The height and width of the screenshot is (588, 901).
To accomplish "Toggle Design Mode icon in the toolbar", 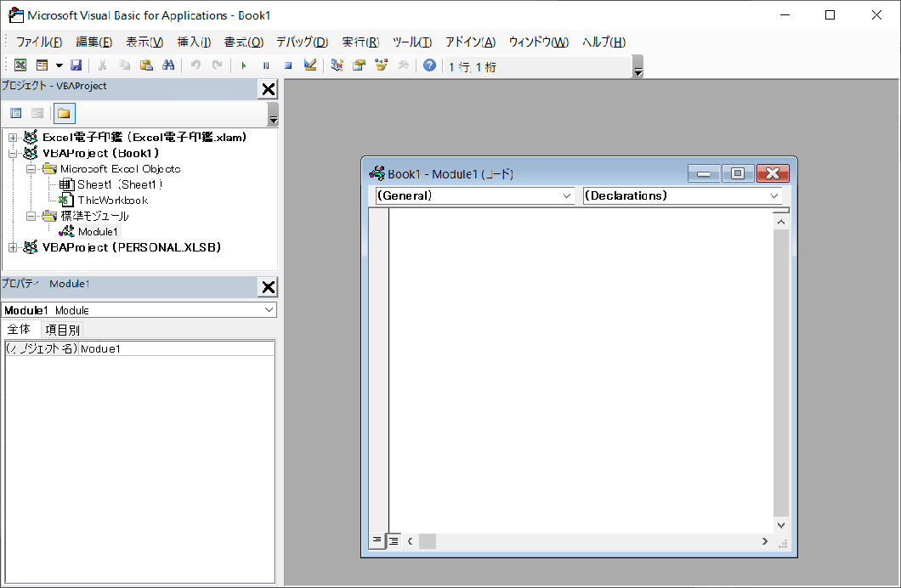I will (310, 65).
